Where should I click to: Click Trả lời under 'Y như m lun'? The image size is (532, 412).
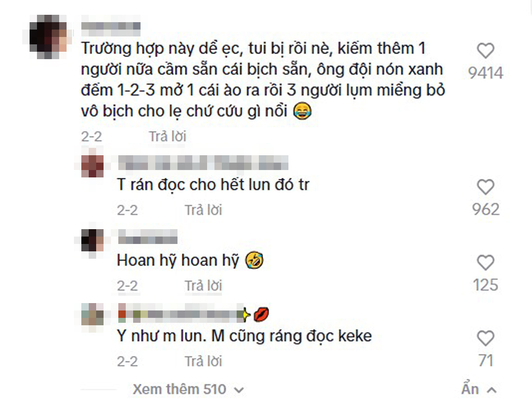[x=203, y=361]
